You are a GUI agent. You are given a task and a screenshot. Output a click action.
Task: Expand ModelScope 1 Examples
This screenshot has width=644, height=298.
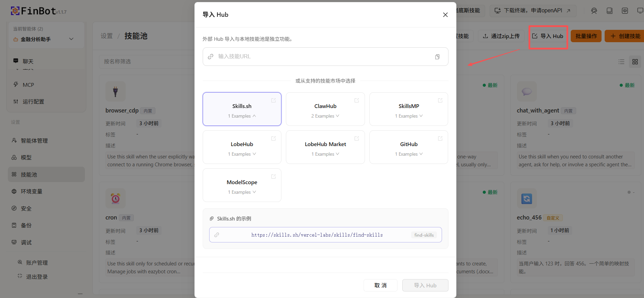tap(242, 192)
